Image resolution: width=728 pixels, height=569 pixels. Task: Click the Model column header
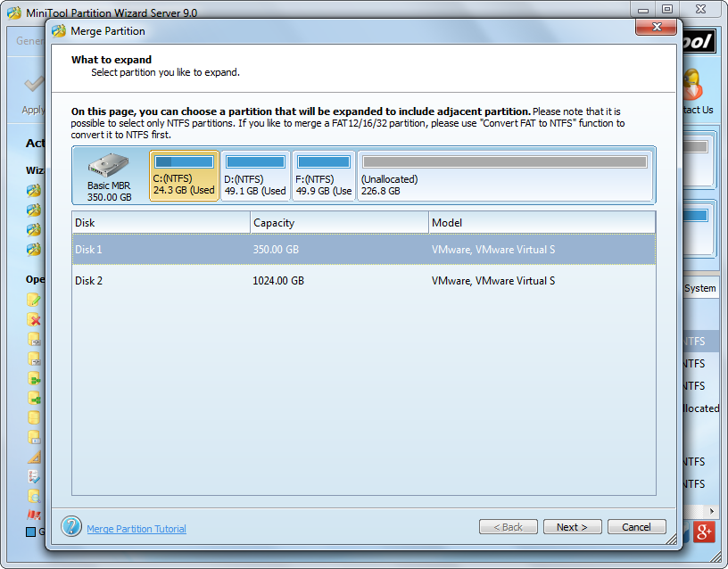tap(542, 222)
